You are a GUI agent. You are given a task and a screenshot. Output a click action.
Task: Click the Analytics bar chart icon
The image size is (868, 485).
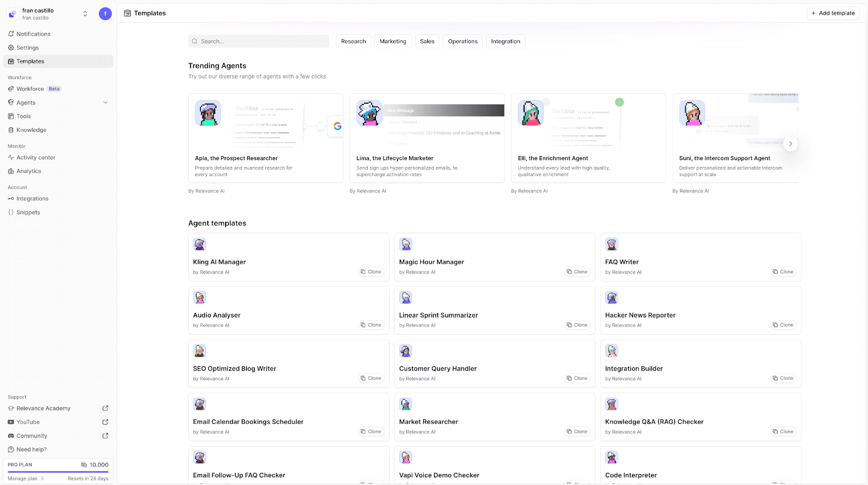click(x=11, y=171)
